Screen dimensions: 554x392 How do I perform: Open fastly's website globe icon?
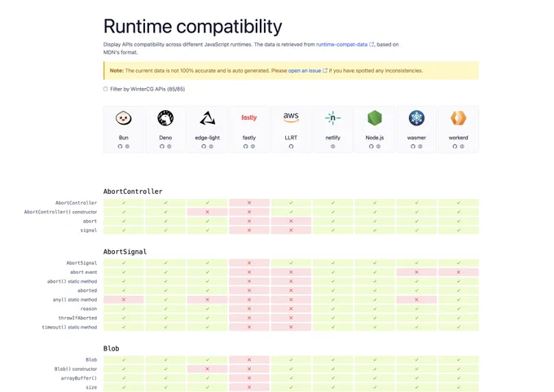pyautogui.click(x=253, y=147)
